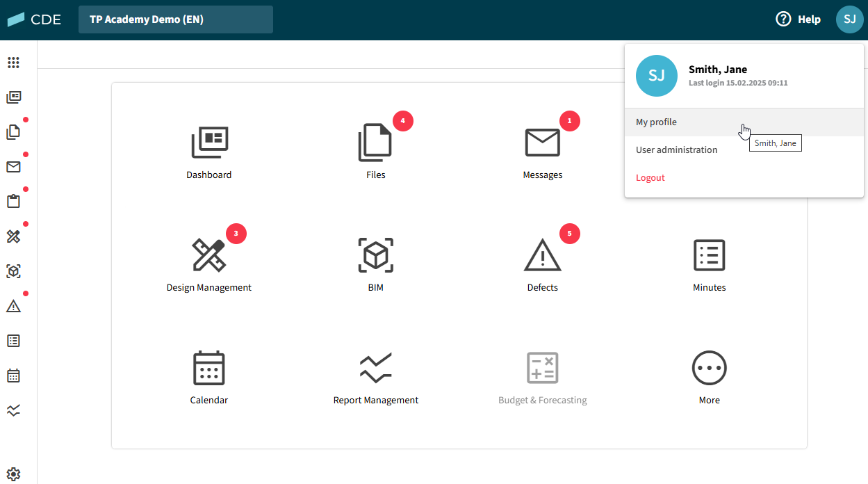Open the Messages envelope tile
Viewport: 868px width, 484px height.
pos(542,143)
